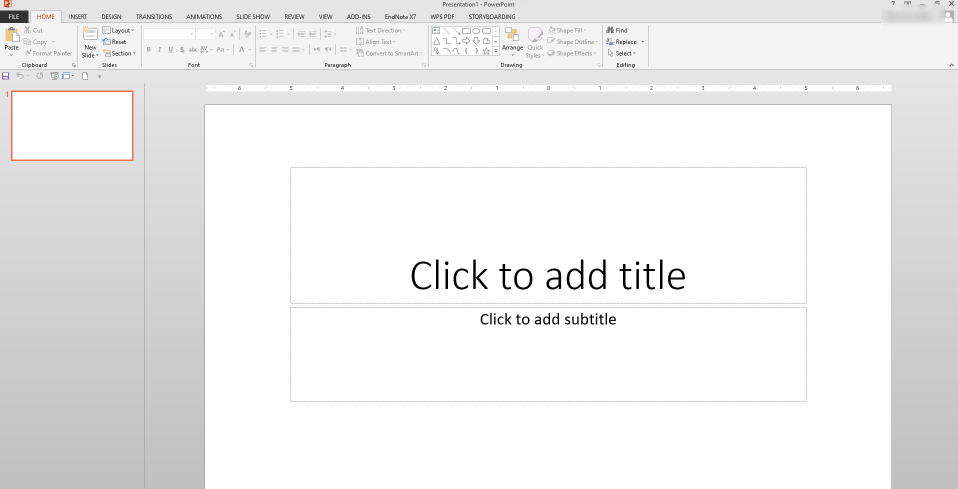Open the FILE tab

[x=13, y=17]
